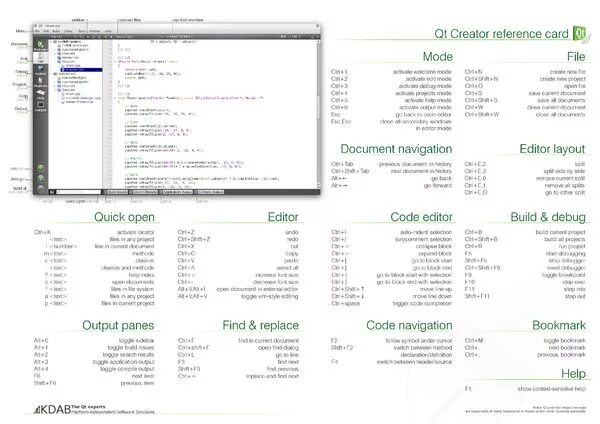Click the green run button
The height and width of the screenshot is (424, 600).
(41, 168)
